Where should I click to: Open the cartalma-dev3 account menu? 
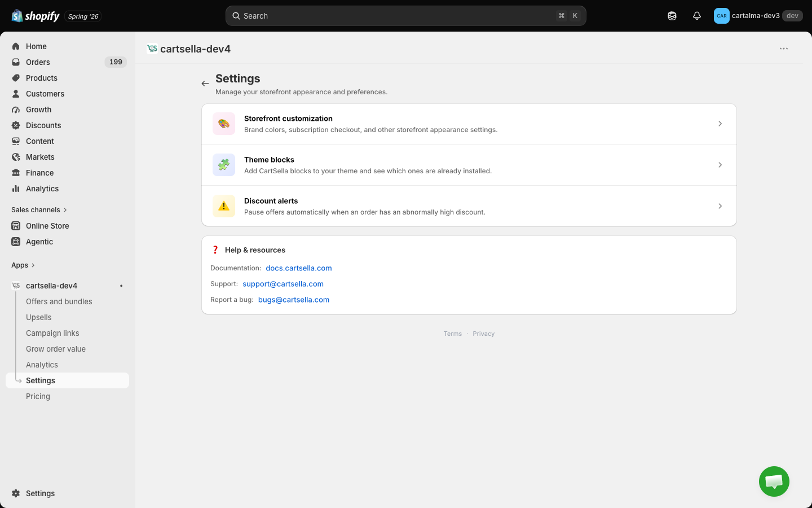(758, 16)
